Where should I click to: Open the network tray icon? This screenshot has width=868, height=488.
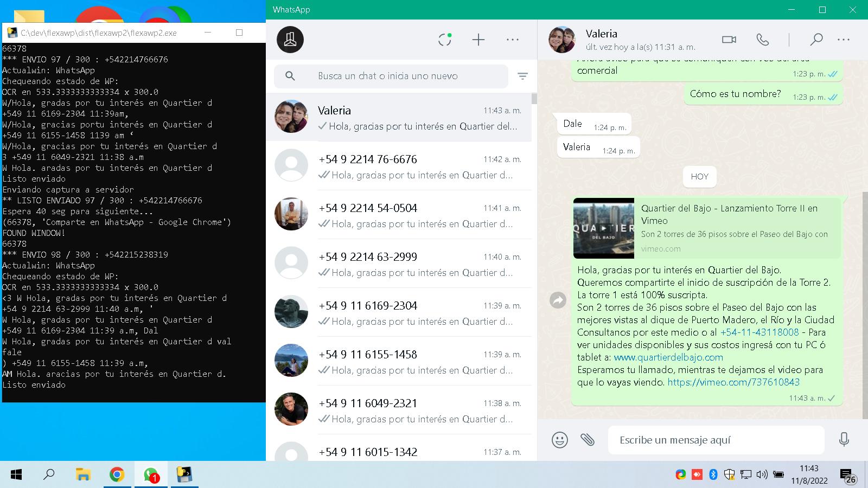click(x=746, y=475)
